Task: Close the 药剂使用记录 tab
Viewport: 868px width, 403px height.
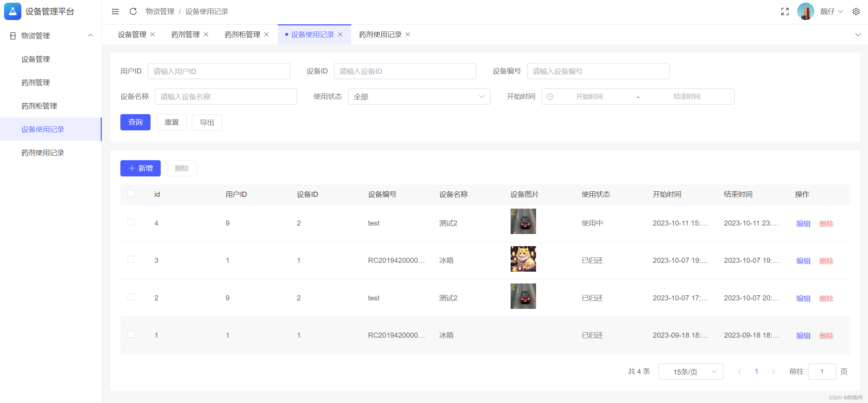Action: (408, 35)
